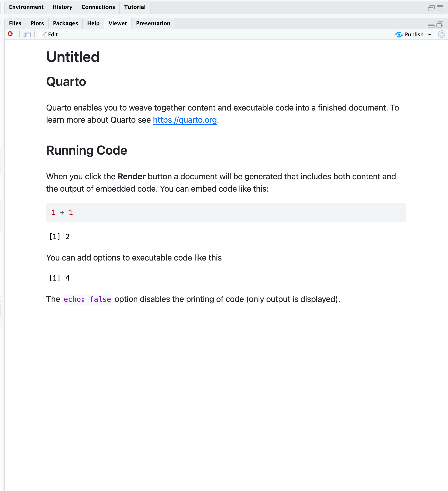This screenshot has width=448, height=491.
Task: Click the blue Publish icon
Action: click(x=399, y=35)
